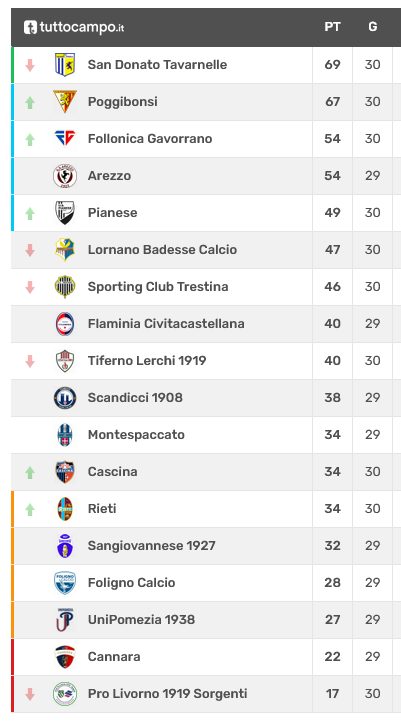
Task: Click the Lornano Badesse Calcio crest
Action: pyautogui.click(x=65, y=249)
